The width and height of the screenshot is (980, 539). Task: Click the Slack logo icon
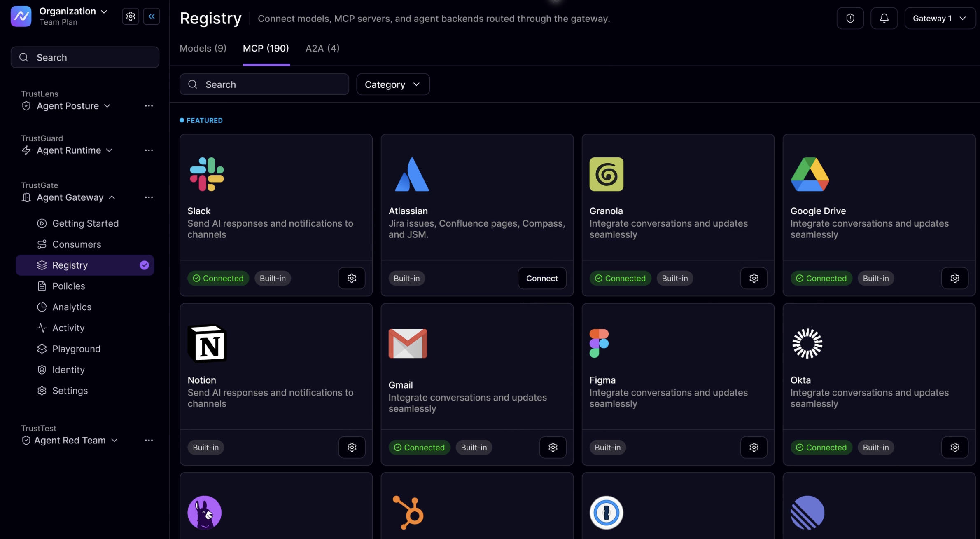[207, 174]
